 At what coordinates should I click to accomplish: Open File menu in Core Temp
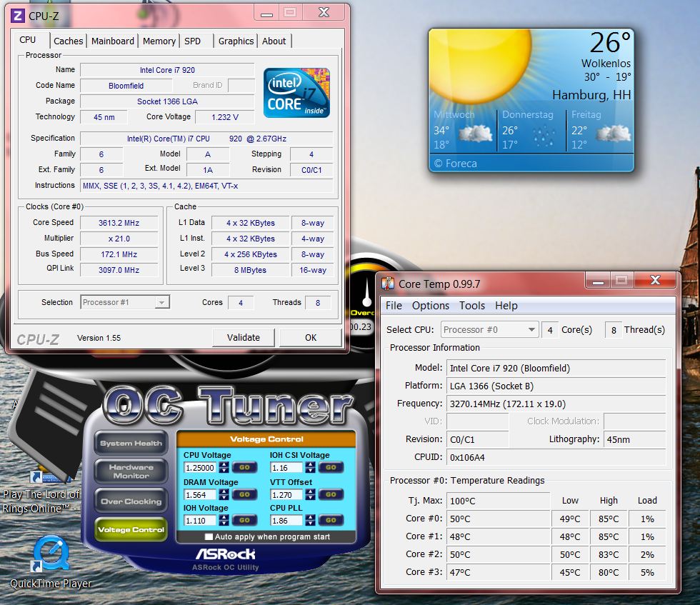click(394, 306)
